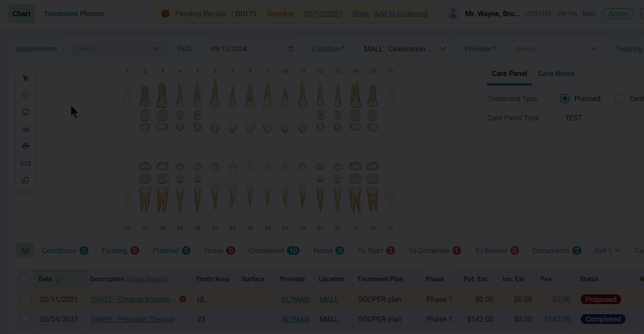Select the Existing treatment type radio
The image size is (644, 334).
[620, 98]
